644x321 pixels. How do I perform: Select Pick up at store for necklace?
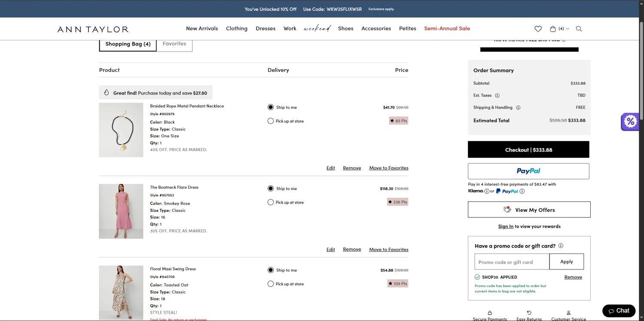(270, 121)
